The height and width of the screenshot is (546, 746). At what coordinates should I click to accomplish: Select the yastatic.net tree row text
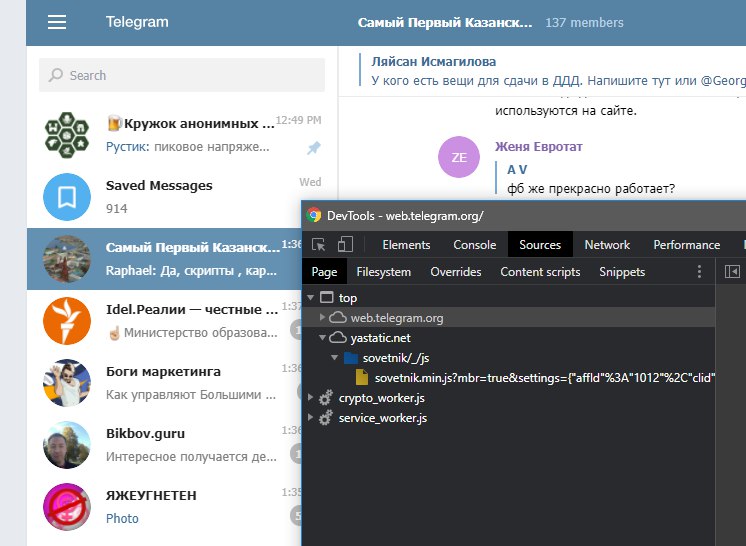[381, 338]
